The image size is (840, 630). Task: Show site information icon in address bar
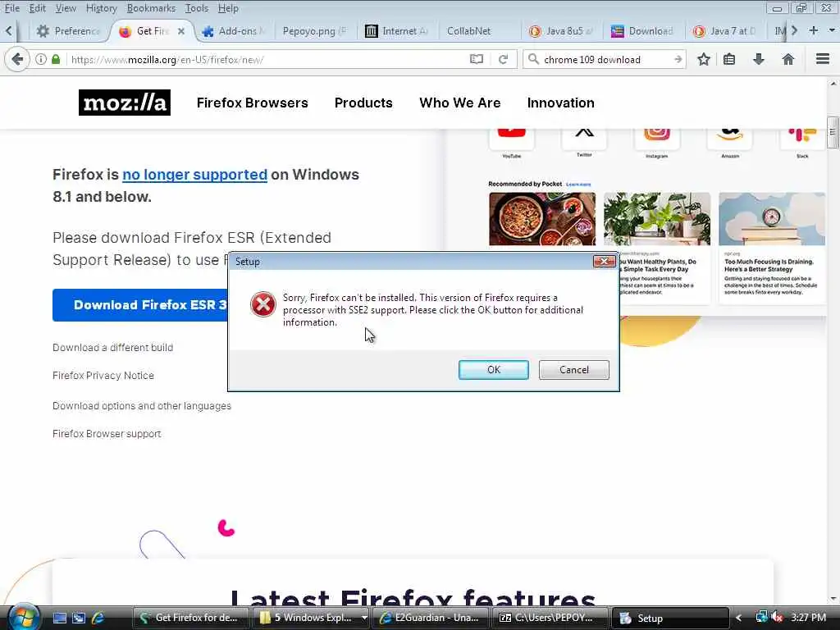41,59
